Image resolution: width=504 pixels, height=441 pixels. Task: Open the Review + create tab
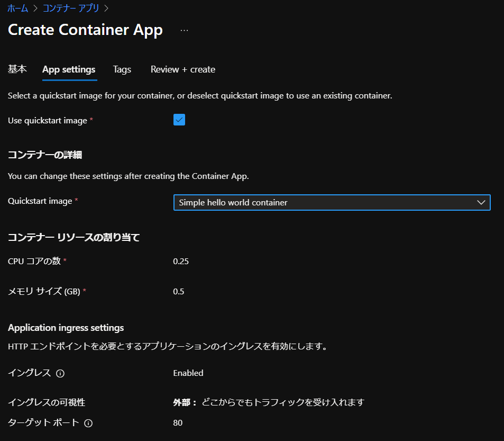183,69
